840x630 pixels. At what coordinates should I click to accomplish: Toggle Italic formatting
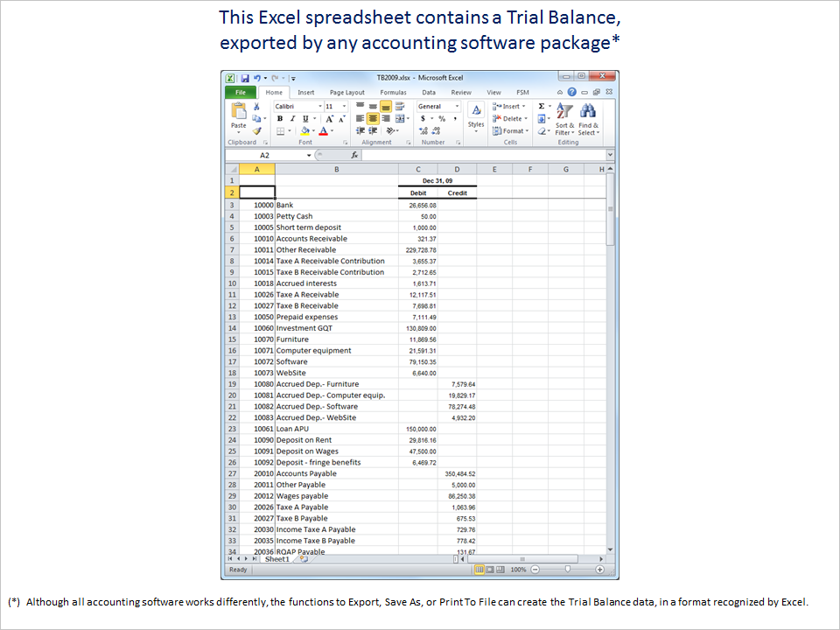292,118
